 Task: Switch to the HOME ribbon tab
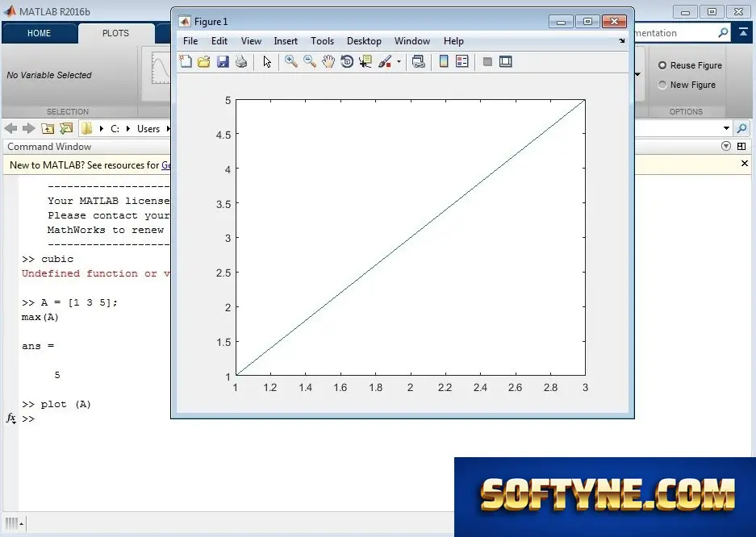click(x=39, y=33)
